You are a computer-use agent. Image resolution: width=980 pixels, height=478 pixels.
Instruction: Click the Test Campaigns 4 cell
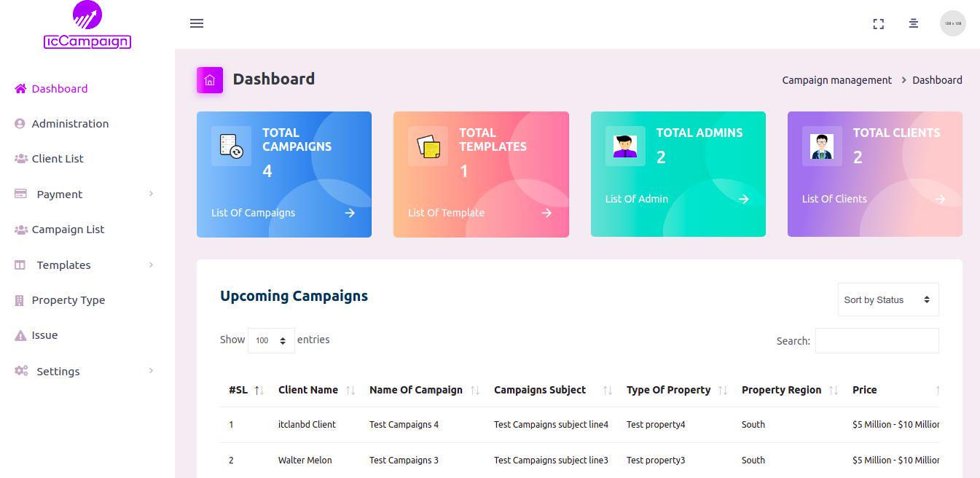[404, 424]
